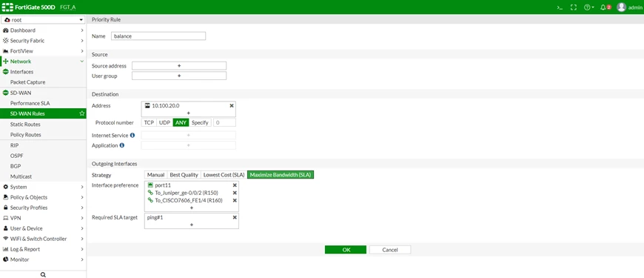Expand the Dashboard menu chevron
Screen dimensions: 644x278
[81, 30]
